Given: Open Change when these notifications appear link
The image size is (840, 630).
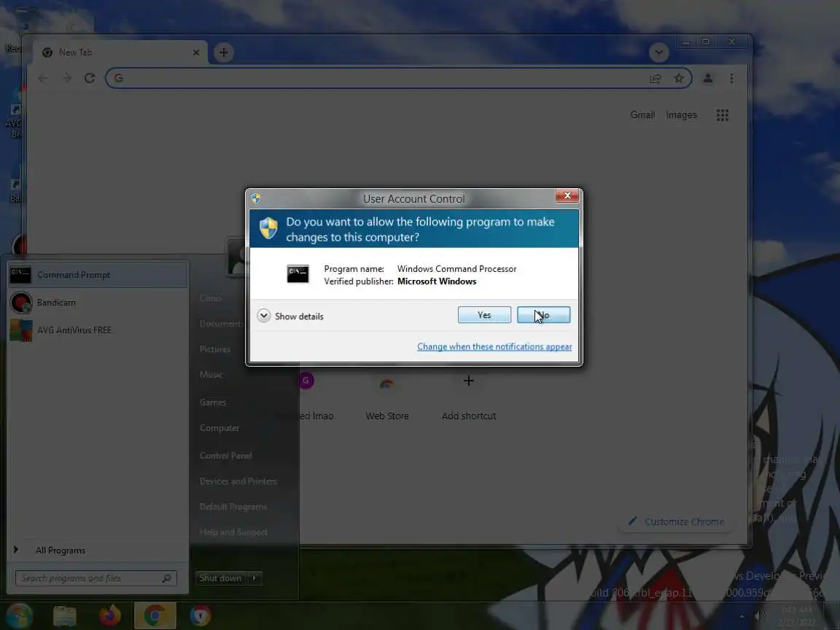Looking at the screenshot, I should tap(494, 346).
